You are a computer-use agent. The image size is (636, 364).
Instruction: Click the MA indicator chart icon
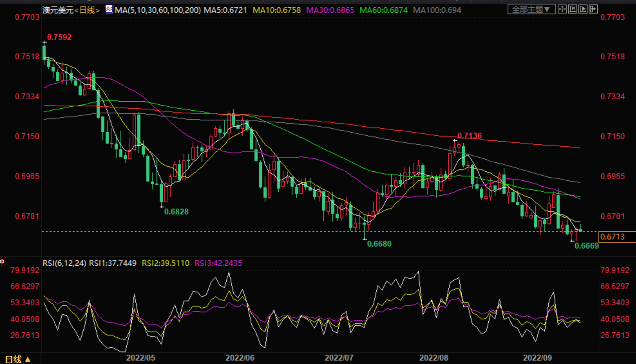click(109, 9)
